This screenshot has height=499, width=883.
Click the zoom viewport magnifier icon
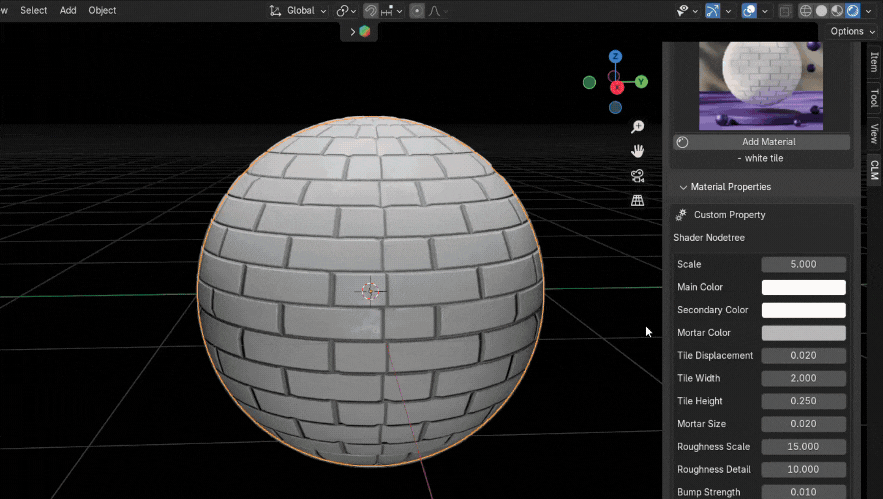(637, 127)
